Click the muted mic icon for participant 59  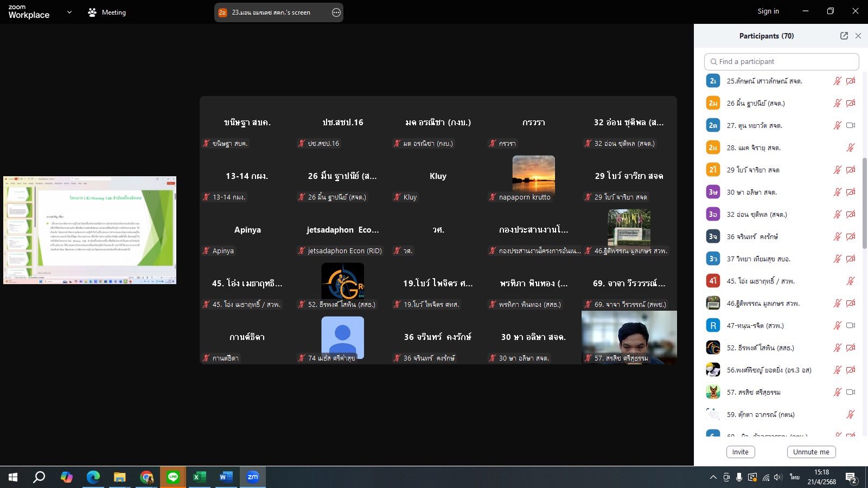(x=850, y=414)
